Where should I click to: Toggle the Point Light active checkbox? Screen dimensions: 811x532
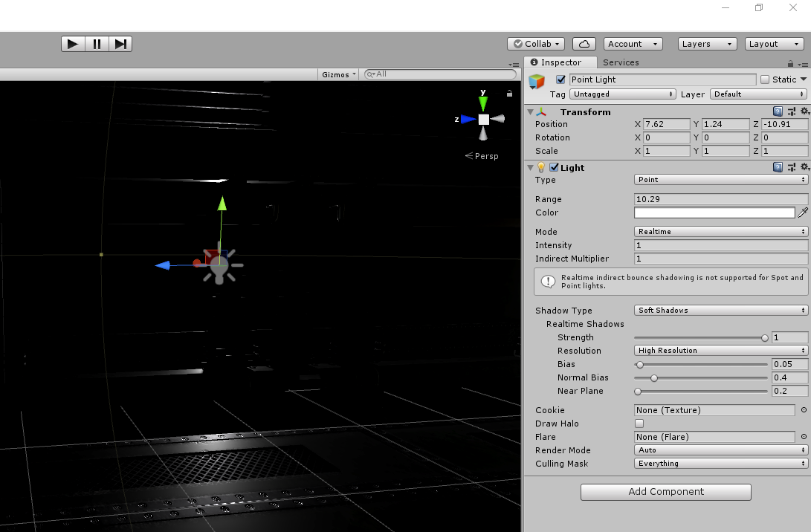point(560,80)
